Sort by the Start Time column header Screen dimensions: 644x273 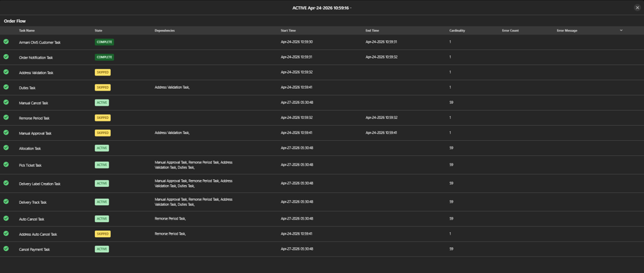(288, 31)
